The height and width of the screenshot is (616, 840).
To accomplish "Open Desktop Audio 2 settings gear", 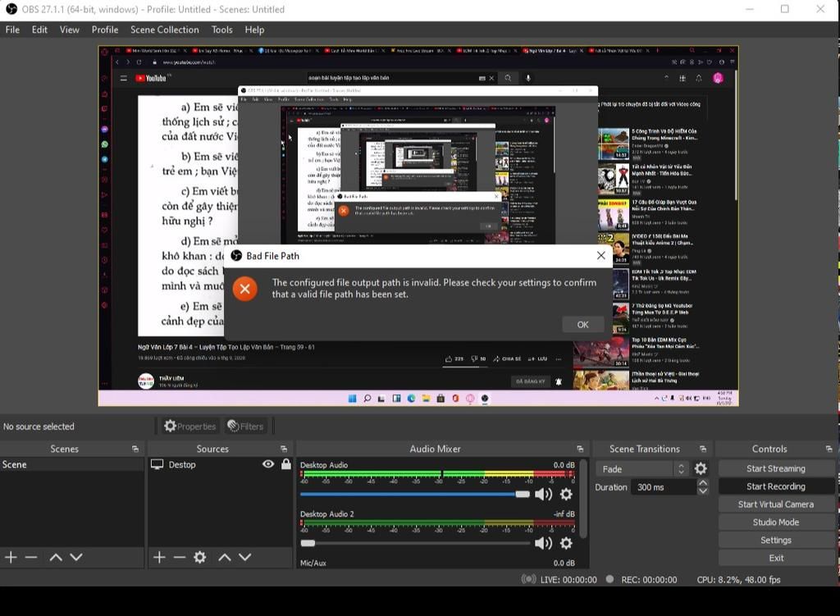I will [x=566, y=543].
